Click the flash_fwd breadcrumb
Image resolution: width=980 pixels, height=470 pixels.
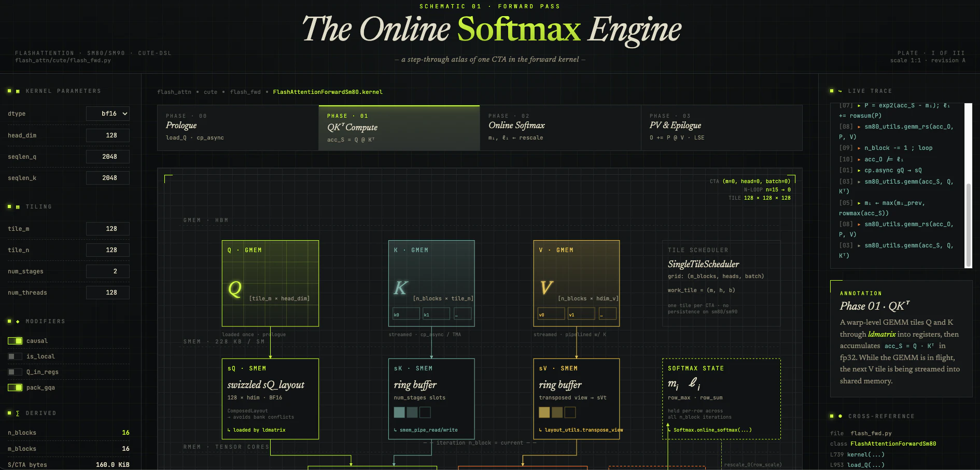[245, 92]
